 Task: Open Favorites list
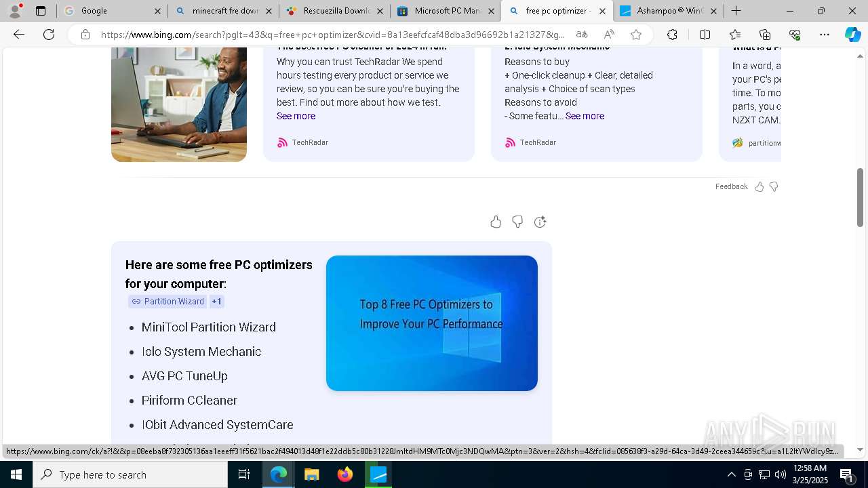click(735, 35)
